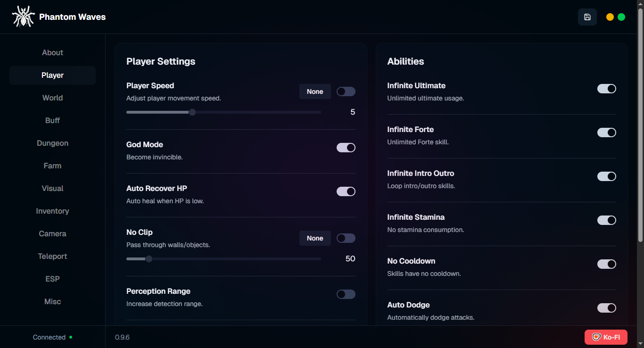Click the Ko-Fi heart icon
Viewport: 644px width, 348px height.
point(595,337)
